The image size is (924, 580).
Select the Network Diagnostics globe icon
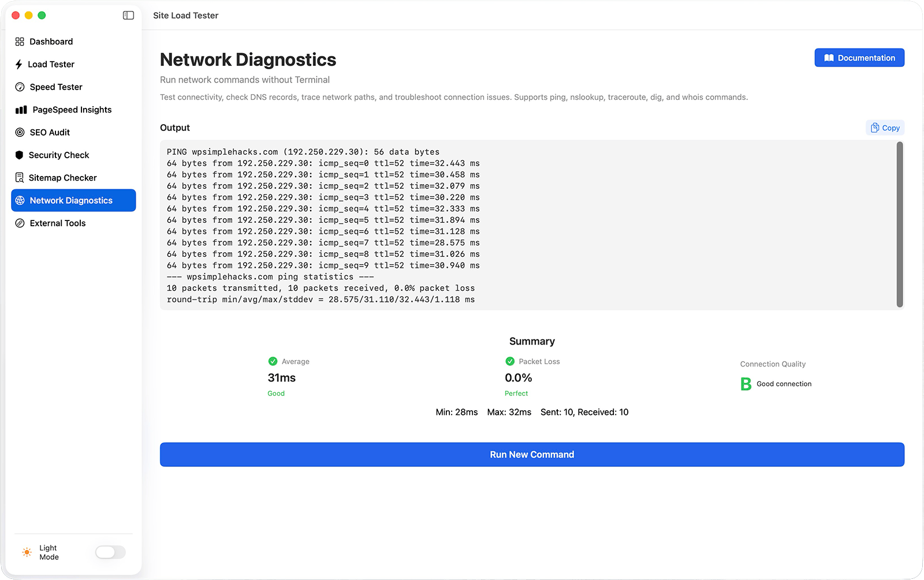(x=19, y=200)
